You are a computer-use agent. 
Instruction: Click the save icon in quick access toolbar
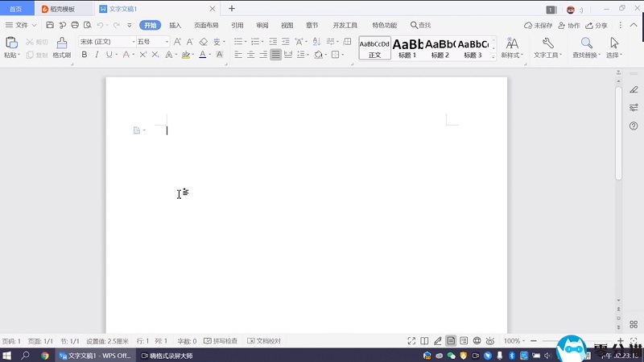(50, 25)
